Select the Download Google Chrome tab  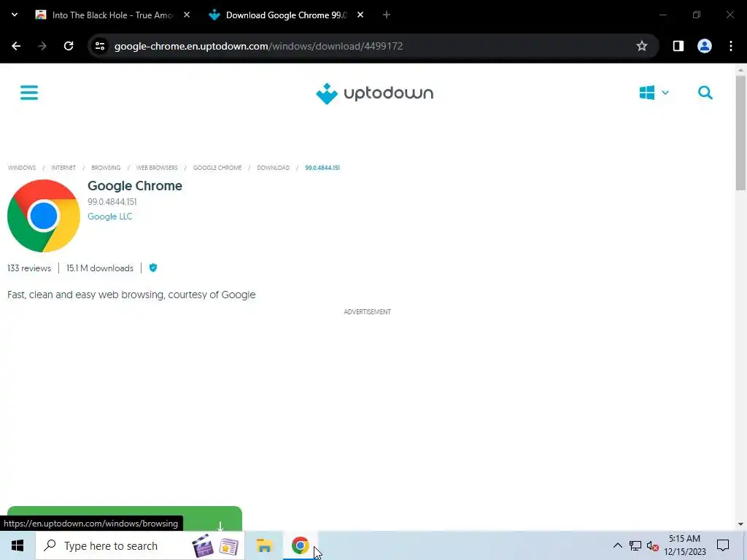coord(286,15)
